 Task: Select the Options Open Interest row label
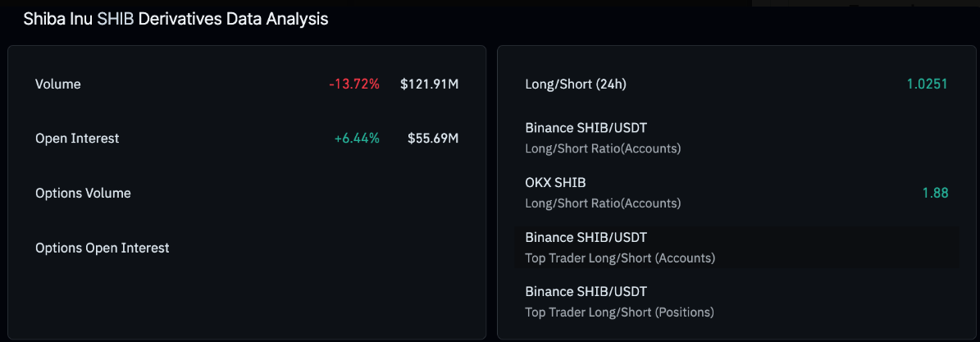coord(103,248)
